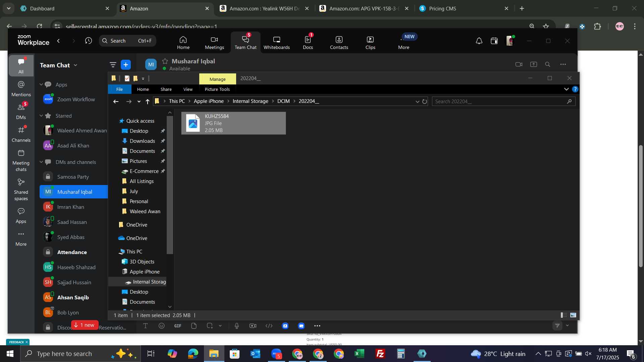Image resolution: width=644 pixels, height=362 pixels.
Task: Share screen in Musharaf Iqbal chat
Action: click(533, 64)
